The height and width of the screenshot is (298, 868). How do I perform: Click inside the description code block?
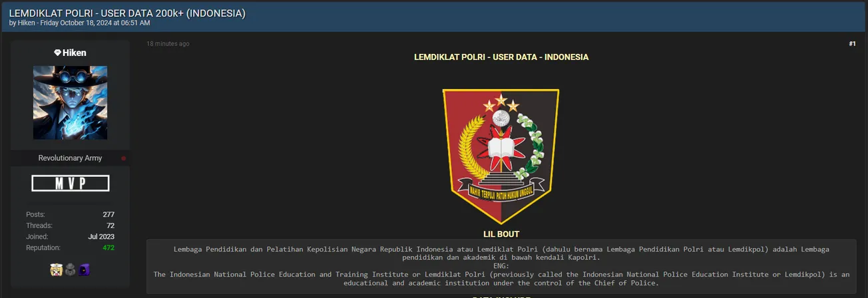pos(501,266)
